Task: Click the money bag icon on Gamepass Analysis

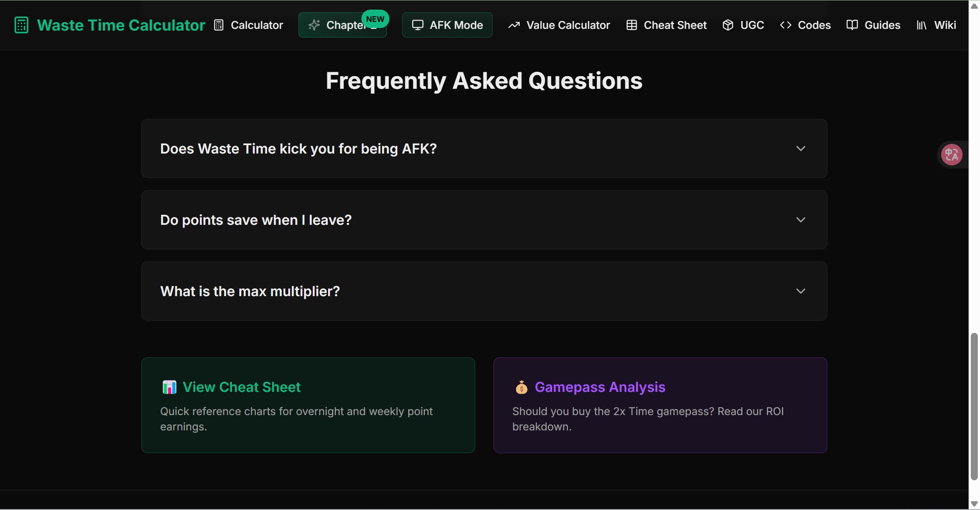Action: [x=521, y=387]
